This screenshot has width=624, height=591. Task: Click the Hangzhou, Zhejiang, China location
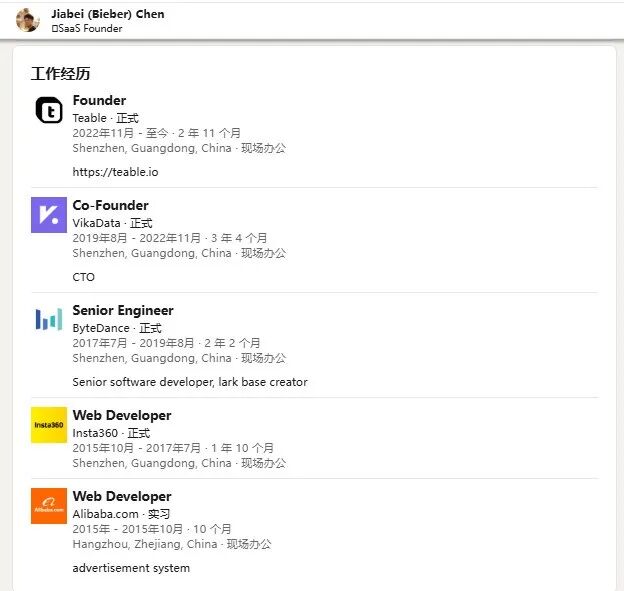point(145,544)
